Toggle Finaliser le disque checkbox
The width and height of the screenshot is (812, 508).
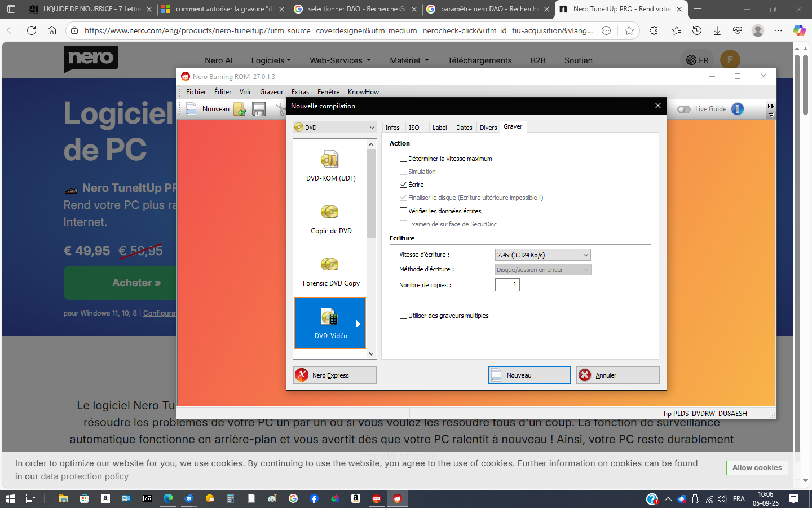[x=403, y=198]
